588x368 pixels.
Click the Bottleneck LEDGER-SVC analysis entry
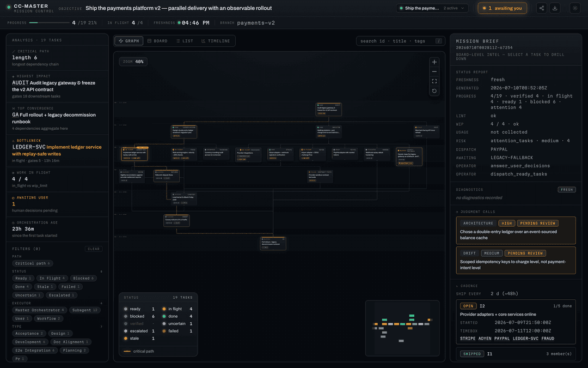click(x=57, y=150)
